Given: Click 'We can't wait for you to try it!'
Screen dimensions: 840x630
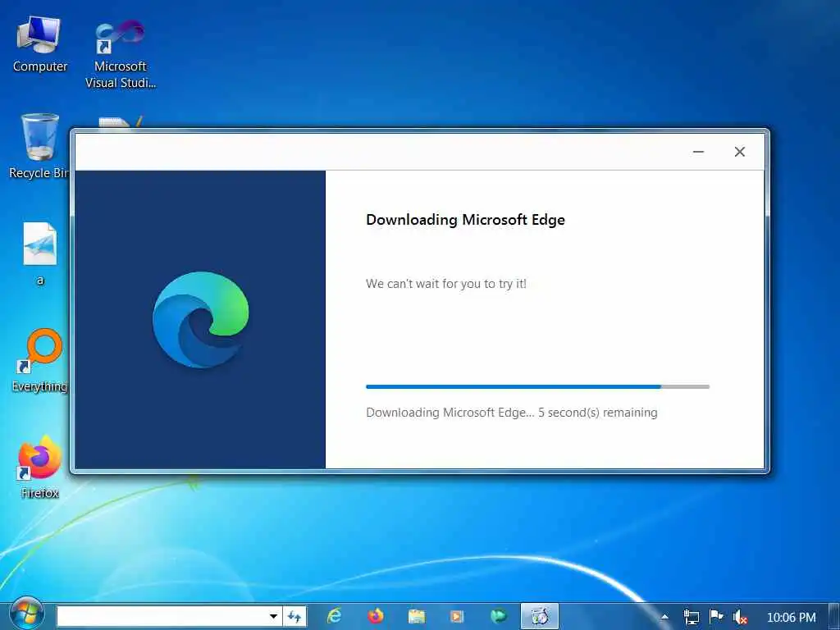Looking at the screenshot, I should 446,283.
